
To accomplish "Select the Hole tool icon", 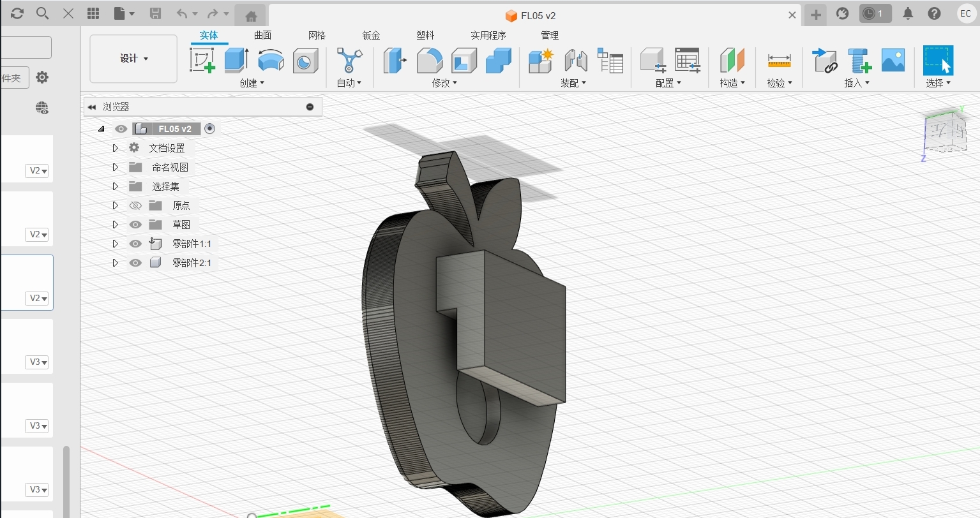I will click(305, 61).
